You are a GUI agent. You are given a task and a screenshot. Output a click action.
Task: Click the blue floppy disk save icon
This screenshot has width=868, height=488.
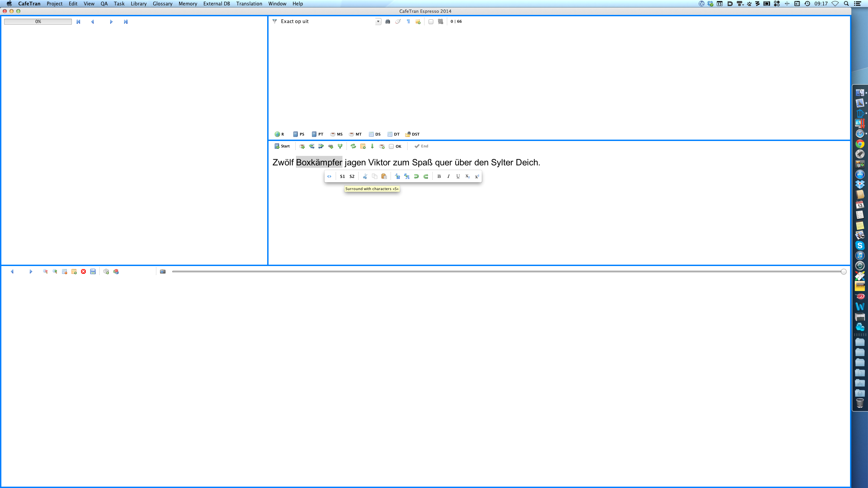click(x=93, y=271)
